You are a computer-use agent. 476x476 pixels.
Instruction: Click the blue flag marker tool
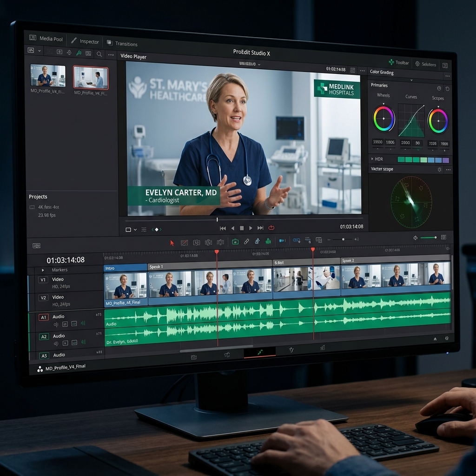tap(282, 240)
